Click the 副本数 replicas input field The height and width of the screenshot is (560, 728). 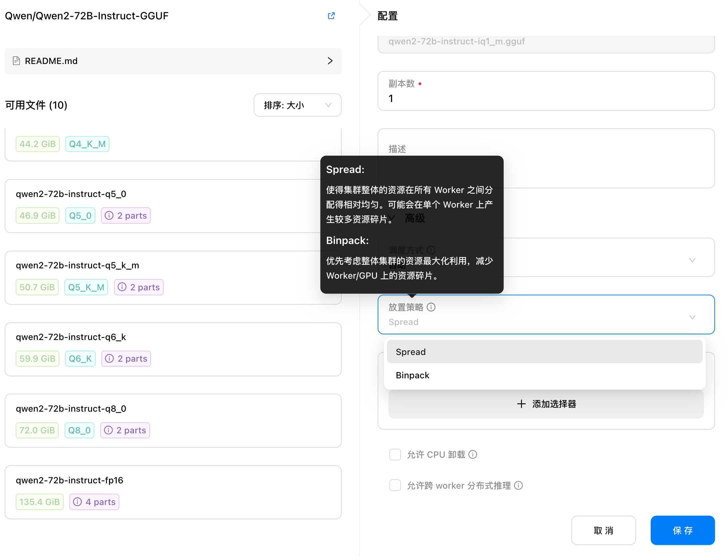[x=546, y=98]
